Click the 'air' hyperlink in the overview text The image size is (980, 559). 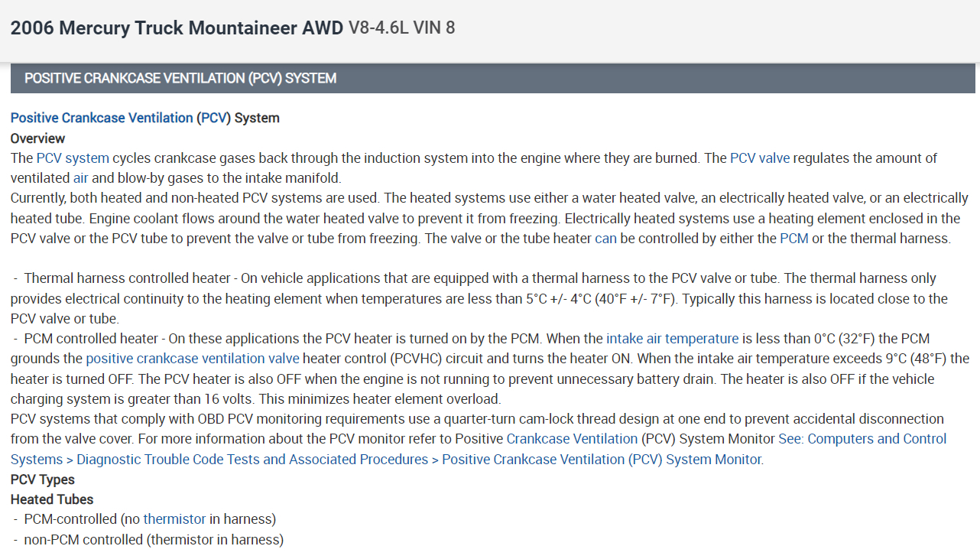click(81, 178)
